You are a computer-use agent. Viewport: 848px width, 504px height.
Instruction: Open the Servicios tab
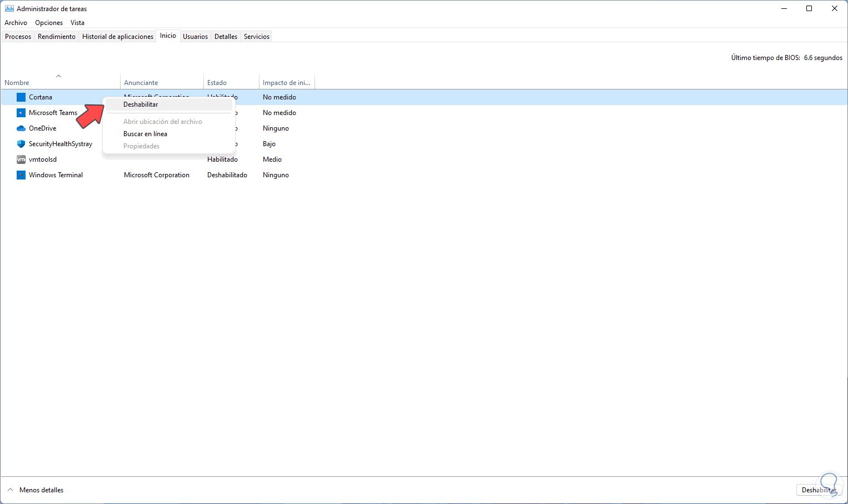coord(257,37)
